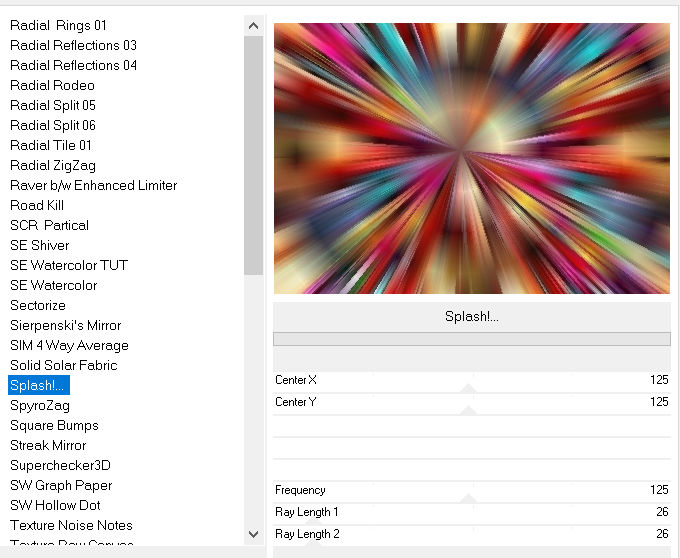Choose the Road Kill filter
680x558 pixels.
click(37, 205)
